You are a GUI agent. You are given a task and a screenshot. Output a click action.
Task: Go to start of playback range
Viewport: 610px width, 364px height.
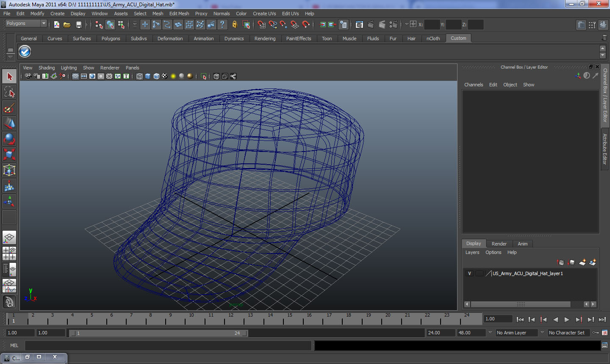[520, 320]
